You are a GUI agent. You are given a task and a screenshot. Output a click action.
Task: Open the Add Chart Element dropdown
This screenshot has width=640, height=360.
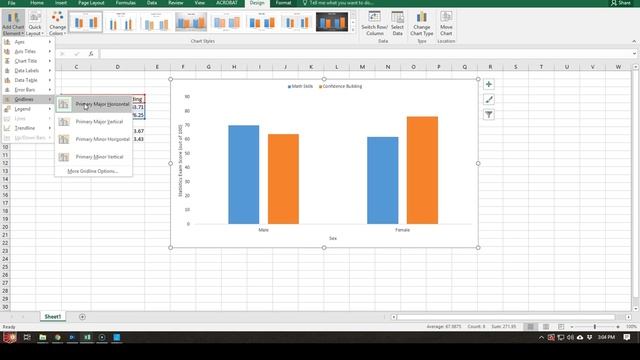tap(13, 23)
